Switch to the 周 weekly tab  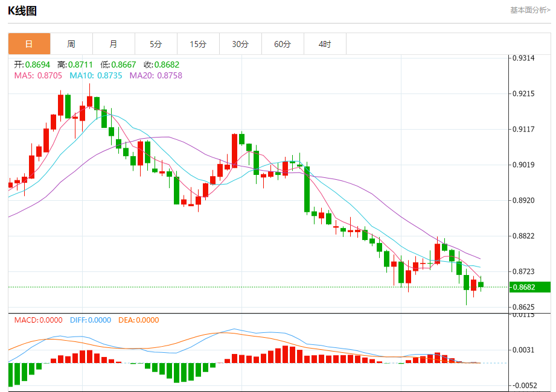(x=71, y=44)
